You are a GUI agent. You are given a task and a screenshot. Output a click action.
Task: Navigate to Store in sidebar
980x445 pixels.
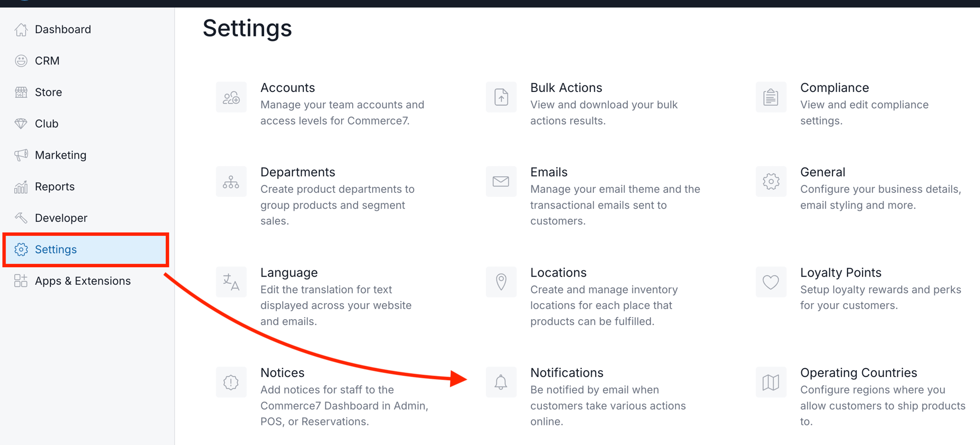48,92
